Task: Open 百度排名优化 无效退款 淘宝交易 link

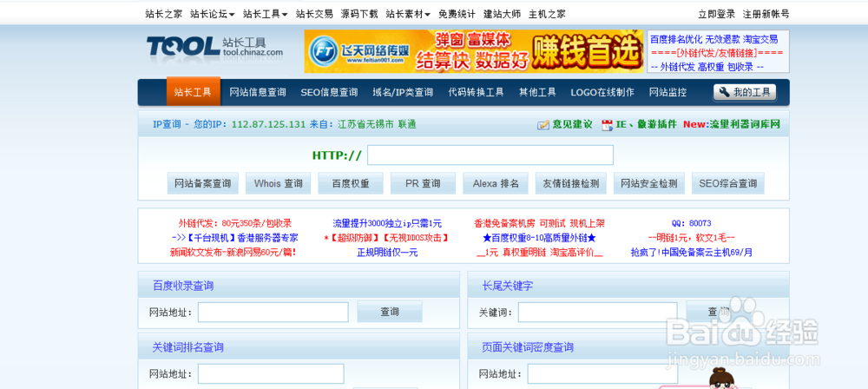Action: click(x=713, y=40)
